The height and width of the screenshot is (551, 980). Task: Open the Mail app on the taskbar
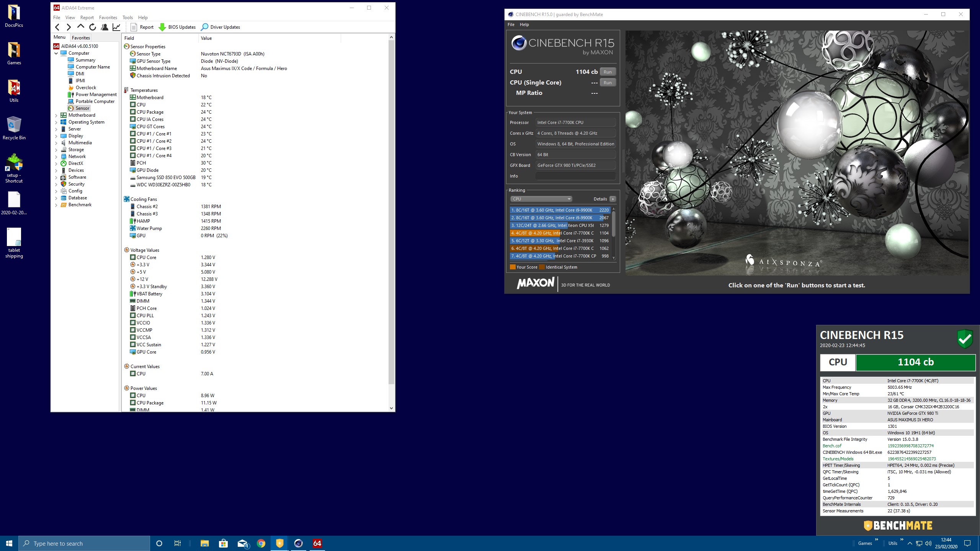pos(242,543)
